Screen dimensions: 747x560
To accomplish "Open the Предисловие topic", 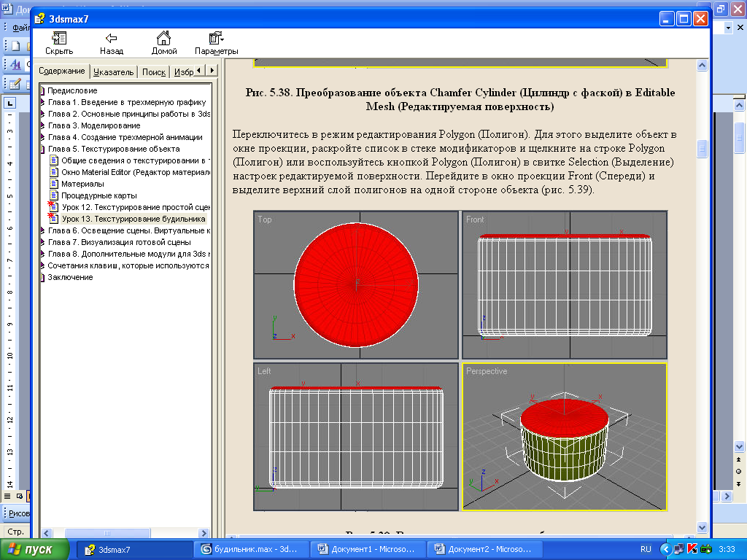I will tap(72, 90).
